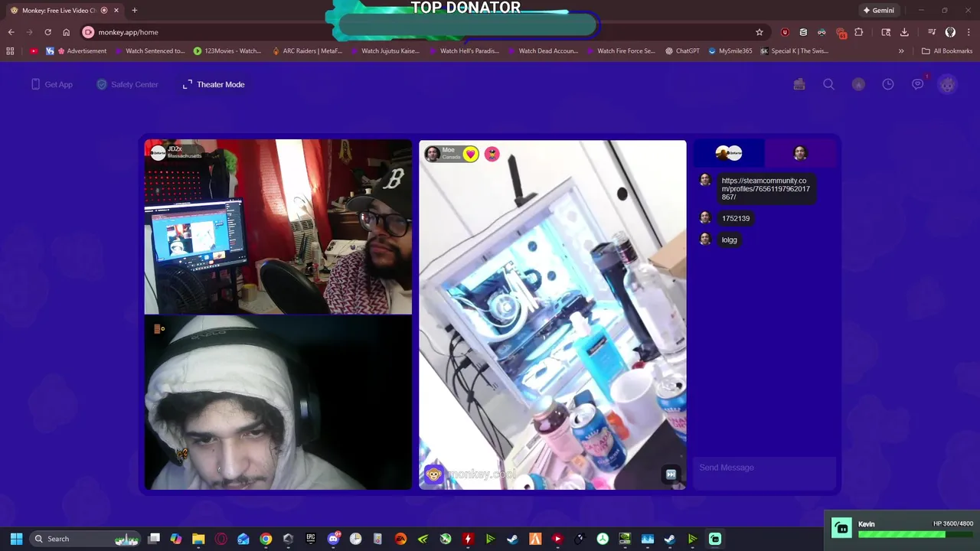The width and height of the screenshot is (980, 551).
Task: Open the database stack extension icon
Action: click(x=803, y=32)
